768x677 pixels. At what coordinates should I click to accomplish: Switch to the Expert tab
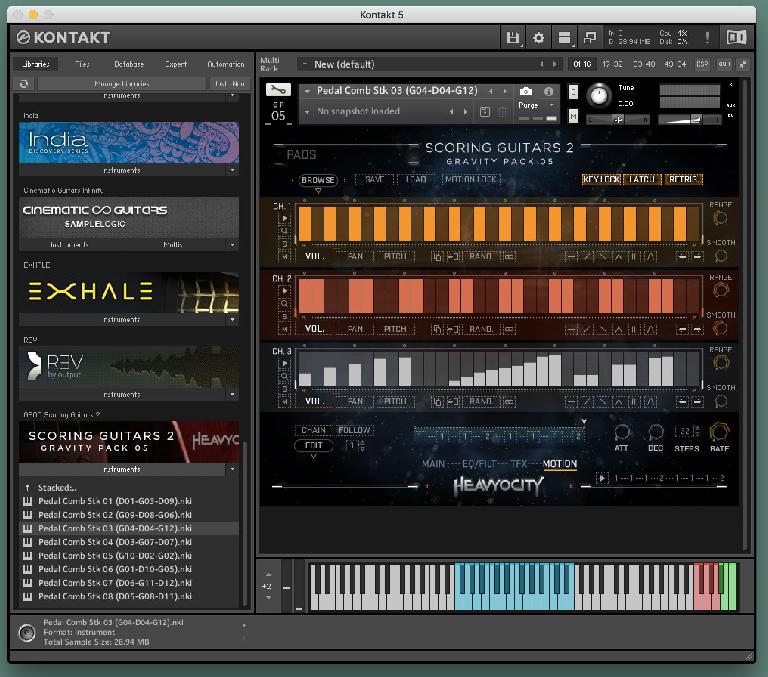coord(176,64)
